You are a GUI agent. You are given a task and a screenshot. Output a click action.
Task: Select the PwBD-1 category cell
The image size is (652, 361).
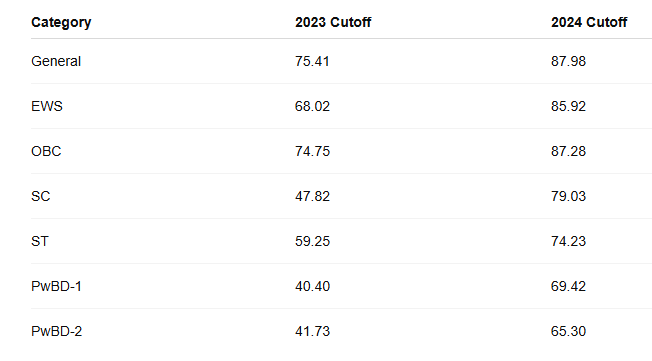pyautogui.click(x=57, y=286)
